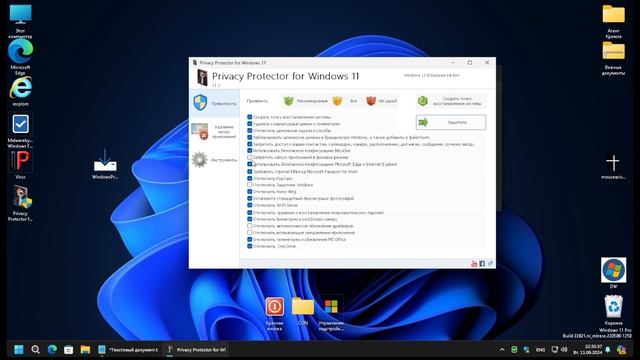The width and height of the screenshot is (640, 360).
Task: Open Microsoft Edge desktop shortcut
Action: [x=20, y=57]
